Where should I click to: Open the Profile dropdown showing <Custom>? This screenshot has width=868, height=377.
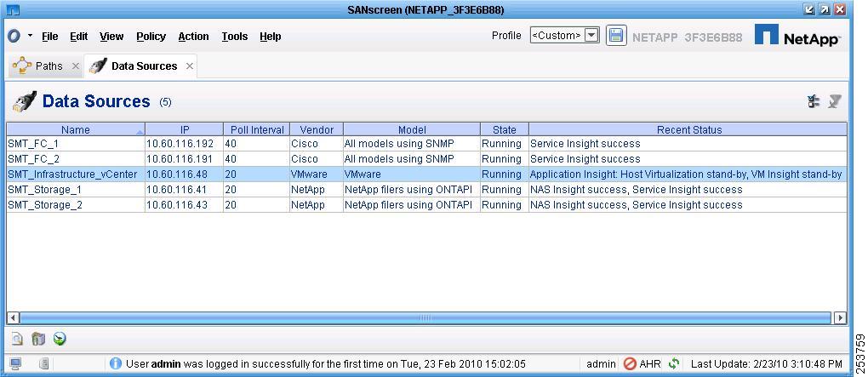[564, 36]
